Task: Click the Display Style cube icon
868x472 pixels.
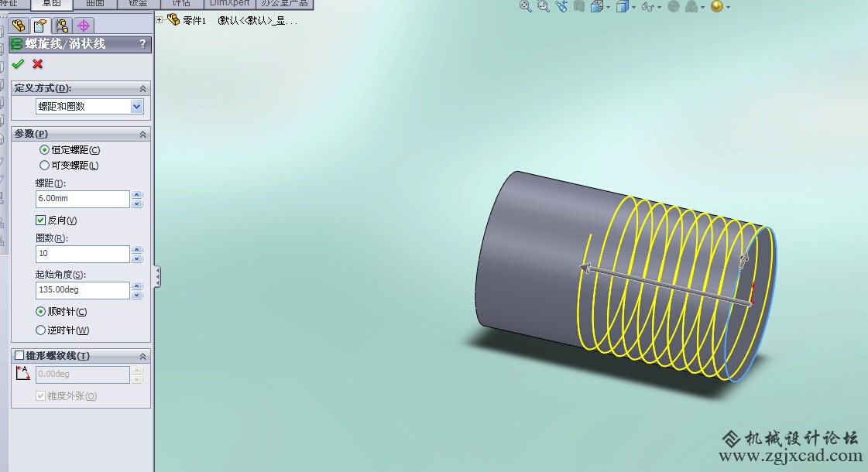Action: (x=623, y=7)
